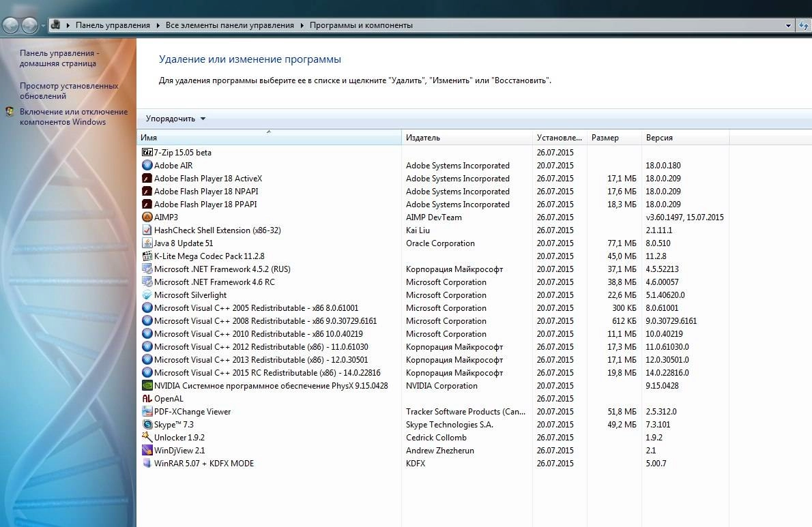812x527 pixels.
Task: Click the version text 9.15.0428
Action: (662, 385)
